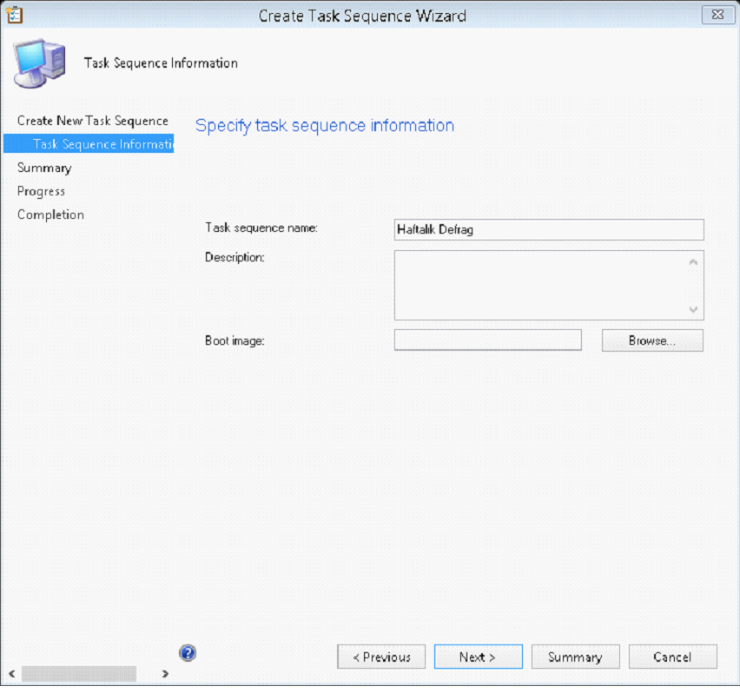
Task: Browse for a boot image
Action: click(x=652, y=340)
